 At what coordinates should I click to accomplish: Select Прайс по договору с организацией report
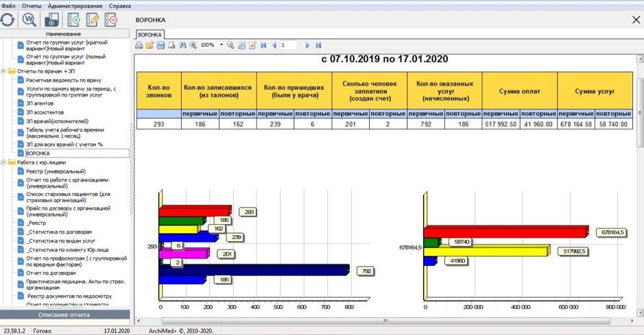pyautogui.click(x=68, y=211)
